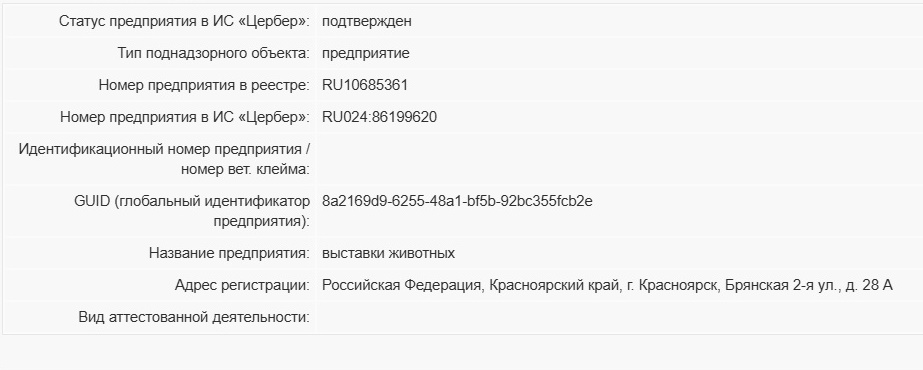Click the label "Номер предприятия в реестре"
Viewport: 923px width, 370px height.
pos(204,85)
